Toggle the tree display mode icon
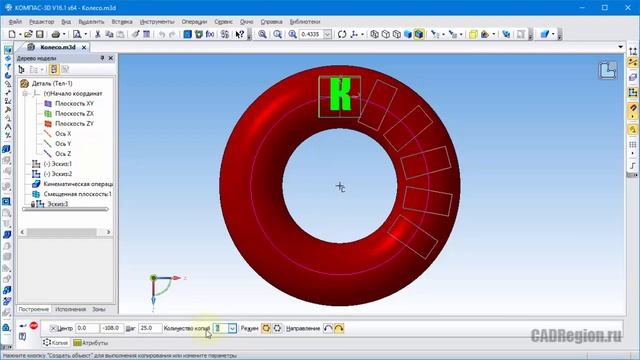Screen dimensions: 640x360 [x=54, y=70]
